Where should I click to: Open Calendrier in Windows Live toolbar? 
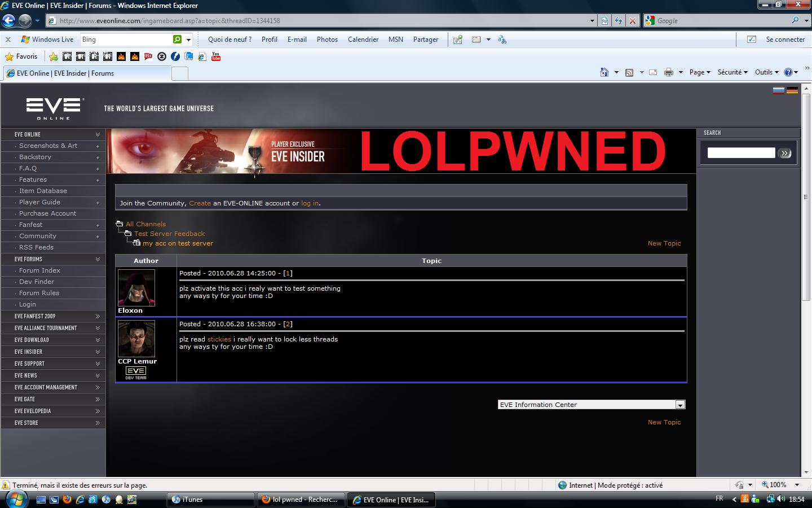(363, 40)
